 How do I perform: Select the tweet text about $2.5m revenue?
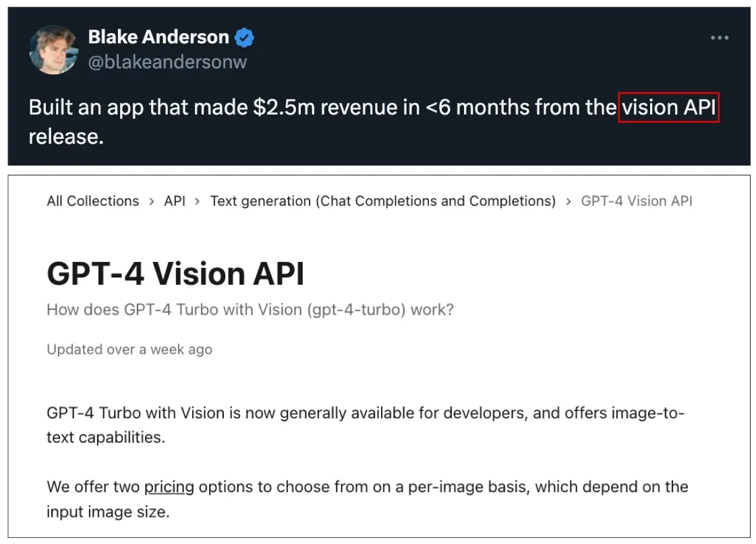[303, 107]
